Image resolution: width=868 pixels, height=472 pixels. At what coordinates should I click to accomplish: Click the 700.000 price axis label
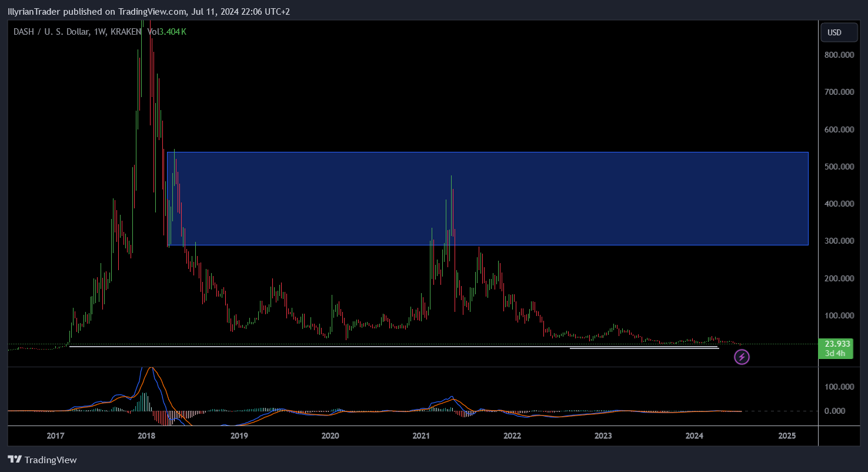tap(839, 92)
